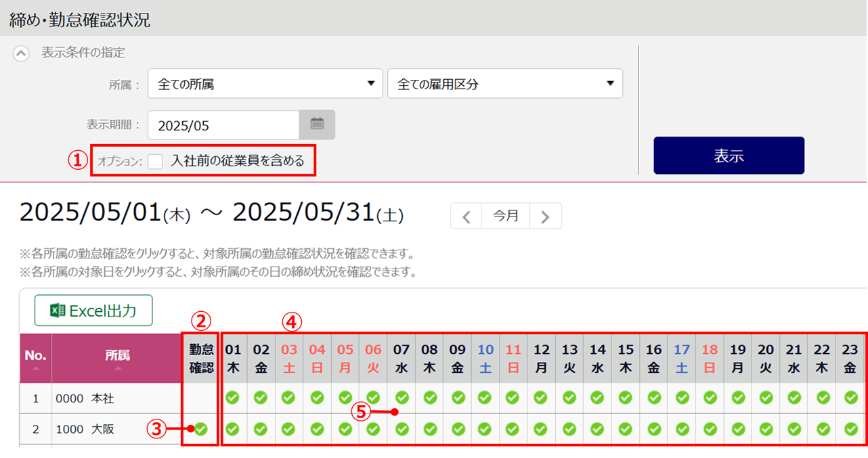This screenshot has height=458, width=868.
Task: Click 本社 check icon for day 23
Action: pos(850,398)
